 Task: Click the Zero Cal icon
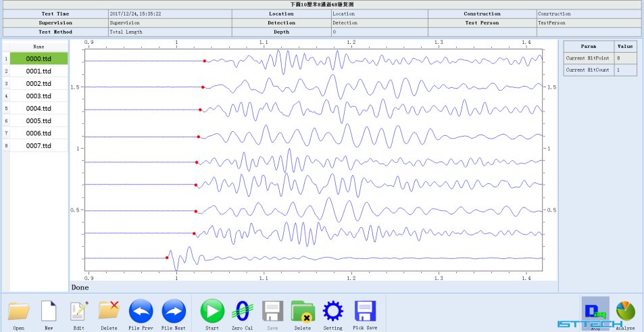point(243,311)
